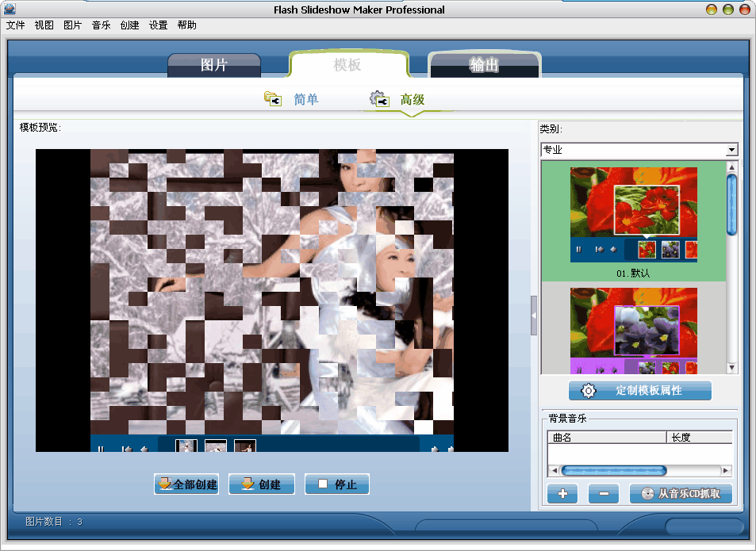This screenshot has width=756, height=551.
Task: Switch to the 简单 simple template mode
Action: coord(292,100)
